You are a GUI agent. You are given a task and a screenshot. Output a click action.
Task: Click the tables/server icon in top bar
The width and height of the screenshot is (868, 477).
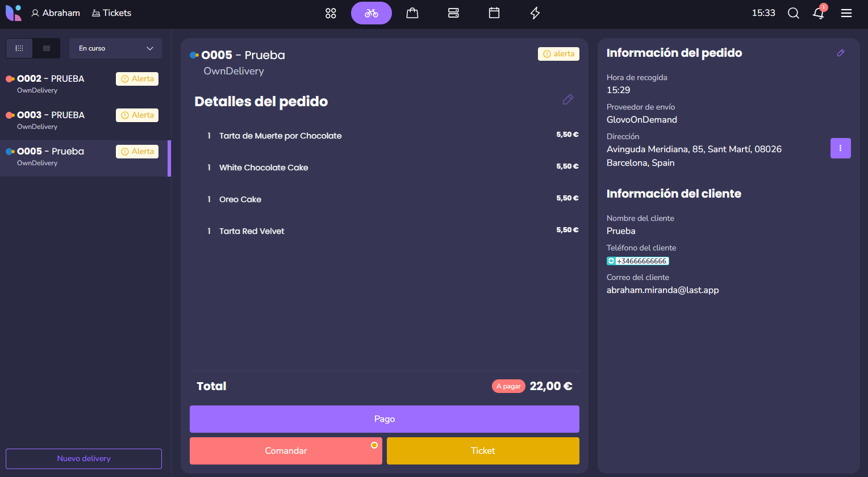coord(453,13)
